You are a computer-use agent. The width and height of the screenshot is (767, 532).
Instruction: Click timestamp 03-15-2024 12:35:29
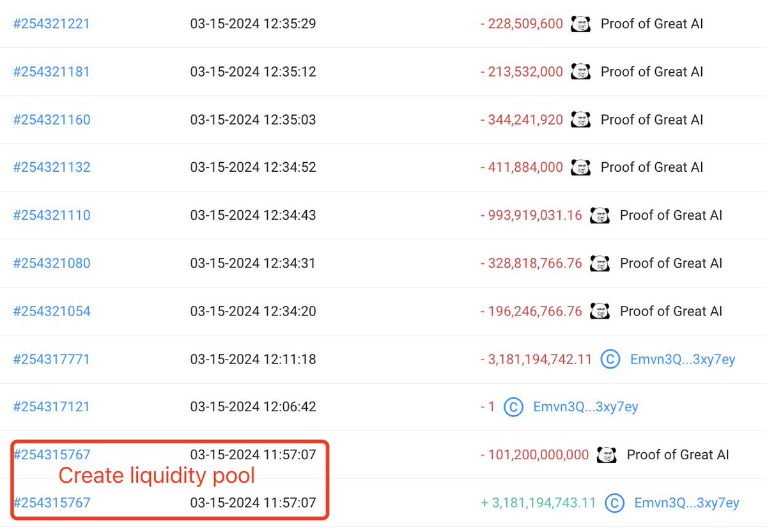coord(253,24)
